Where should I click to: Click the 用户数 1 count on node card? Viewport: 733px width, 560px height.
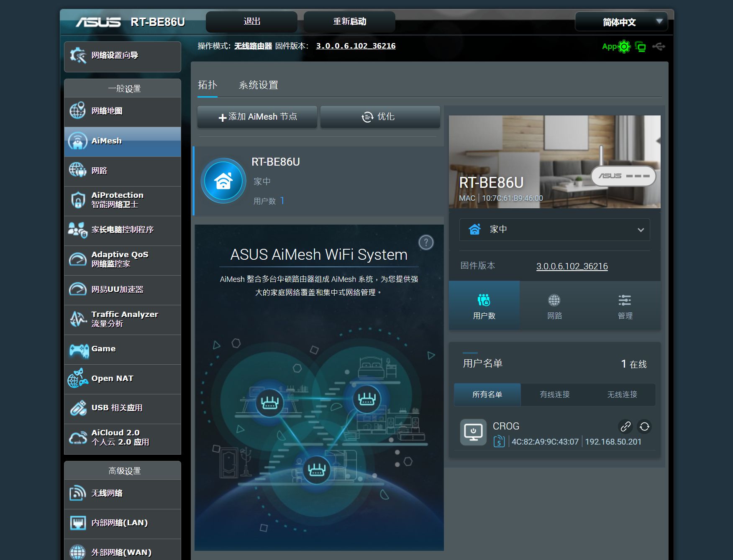pos(269,201)
